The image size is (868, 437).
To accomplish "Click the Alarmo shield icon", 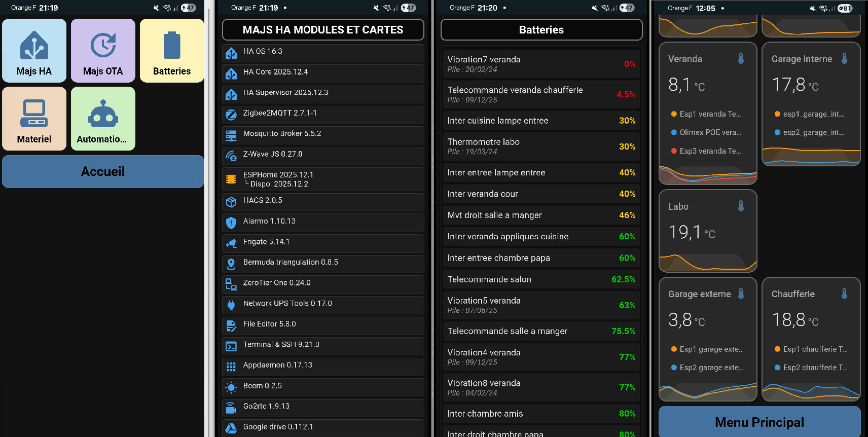I will click(231, 222).
